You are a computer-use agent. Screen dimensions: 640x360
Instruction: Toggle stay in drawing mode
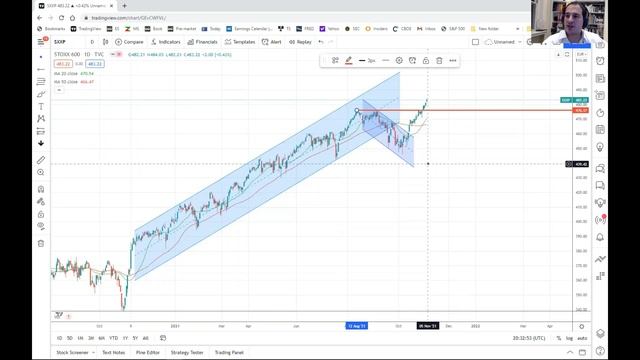[41, 202]
